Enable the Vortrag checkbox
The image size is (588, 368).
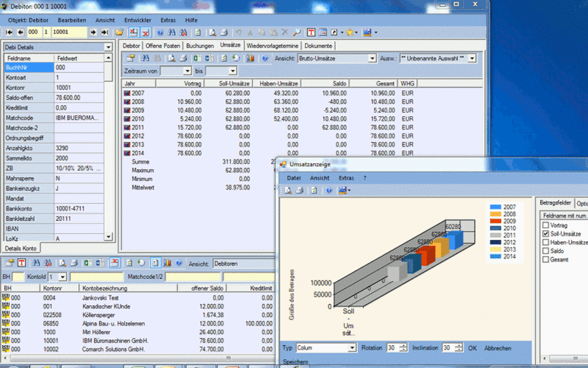[546, 225]
